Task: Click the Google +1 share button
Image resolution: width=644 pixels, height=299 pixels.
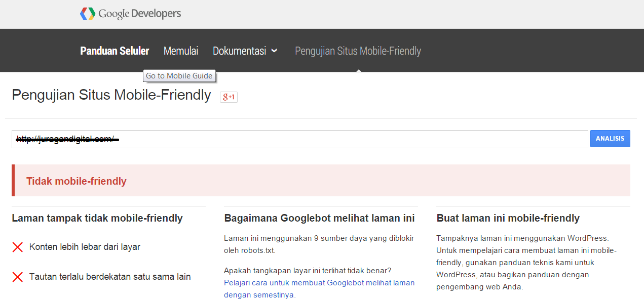Action: tap(229, 97)
